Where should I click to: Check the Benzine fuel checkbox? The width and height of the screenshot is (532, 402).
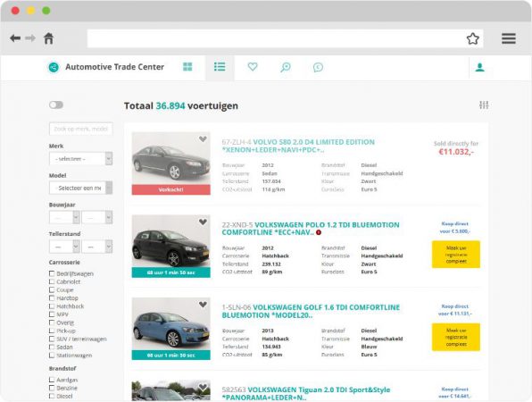tap(52, 388)
